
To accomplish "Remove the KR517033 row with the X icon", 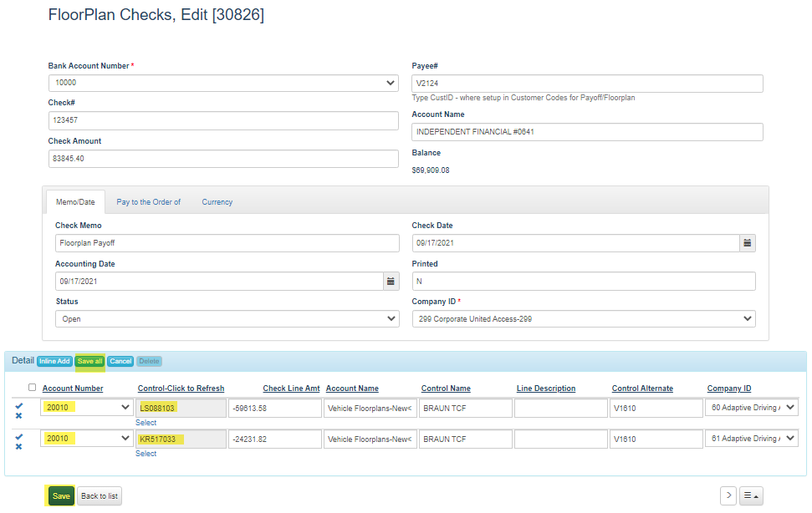I will [x=18, y=447].
